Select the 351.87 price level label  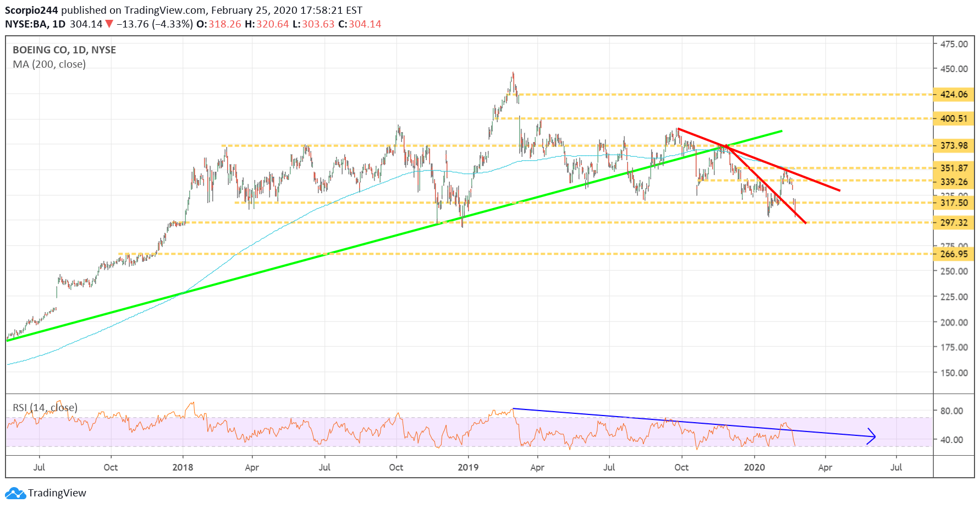point(954,168)
